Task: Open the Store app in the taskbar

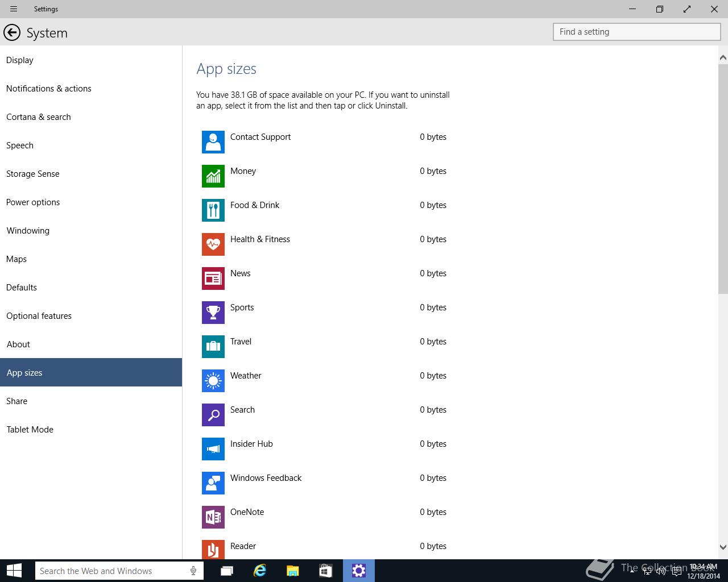Action: [325, 571]
